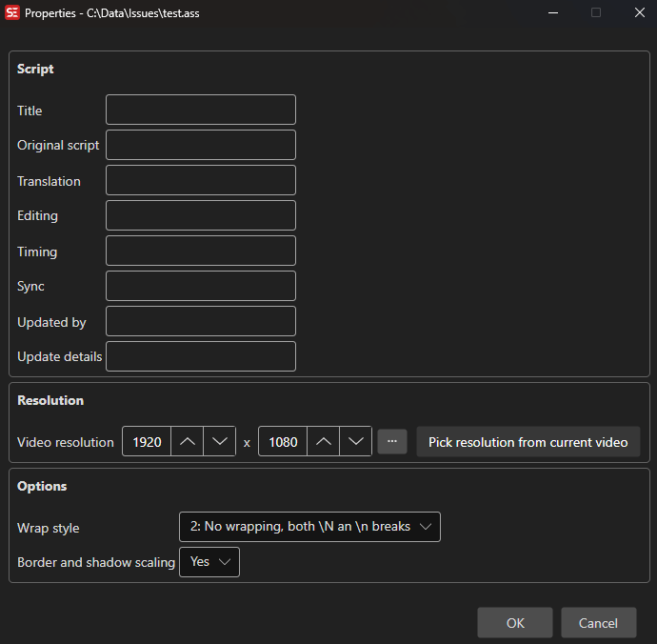Click the 1080 height value field

283,441
